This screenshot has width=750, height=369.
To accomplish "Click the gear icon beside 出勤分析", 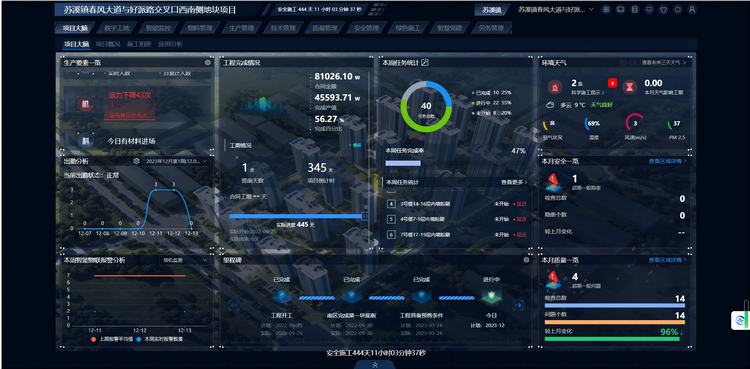I will pyautogui.click(x=137, y=161).
